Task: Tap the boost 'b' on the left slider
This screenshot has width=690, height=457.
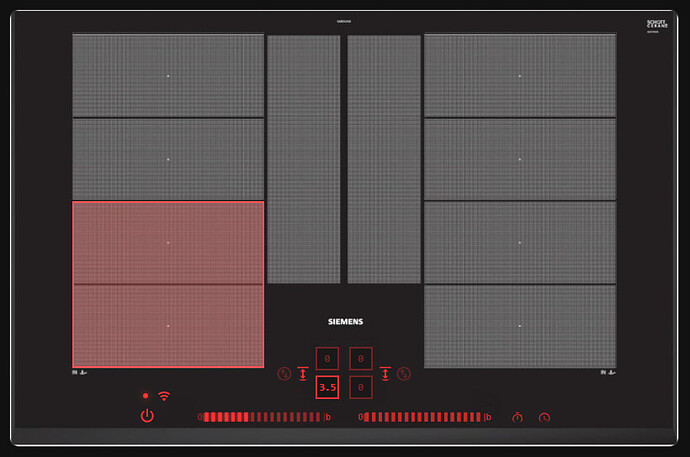Action: 327,417
